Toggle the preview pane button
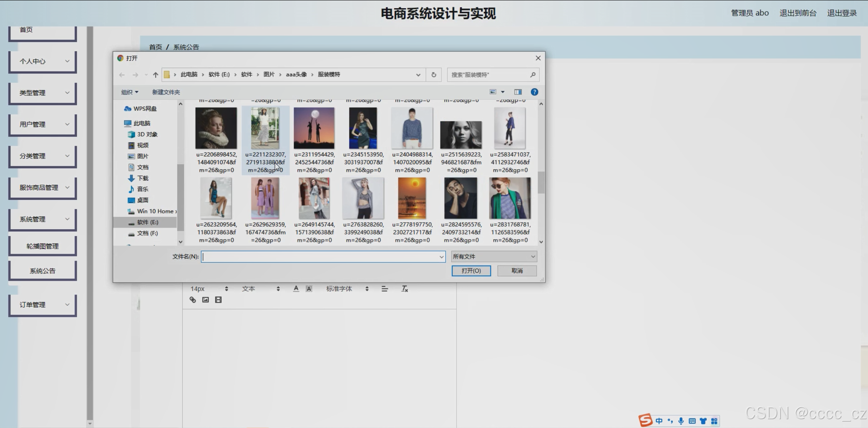This screenshot has height=428, width=868. point(518,92)
